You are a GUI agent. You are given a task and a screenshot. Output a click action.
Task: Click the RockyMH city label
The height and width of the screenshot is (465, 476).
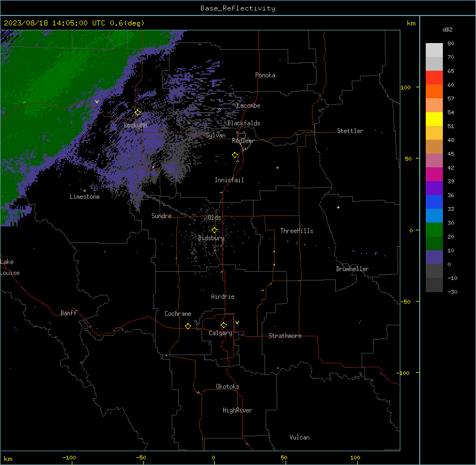point(135,125)
